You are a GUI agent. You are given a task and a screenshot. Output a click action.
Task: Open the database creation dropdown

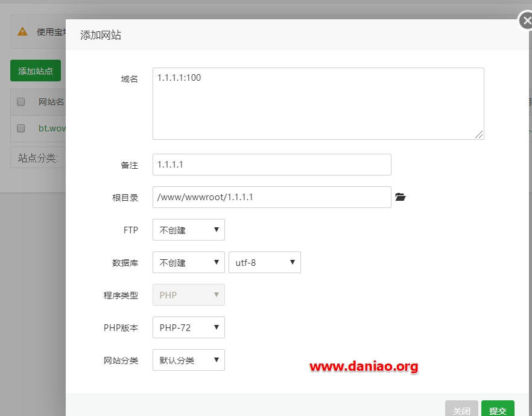(189, 262)
